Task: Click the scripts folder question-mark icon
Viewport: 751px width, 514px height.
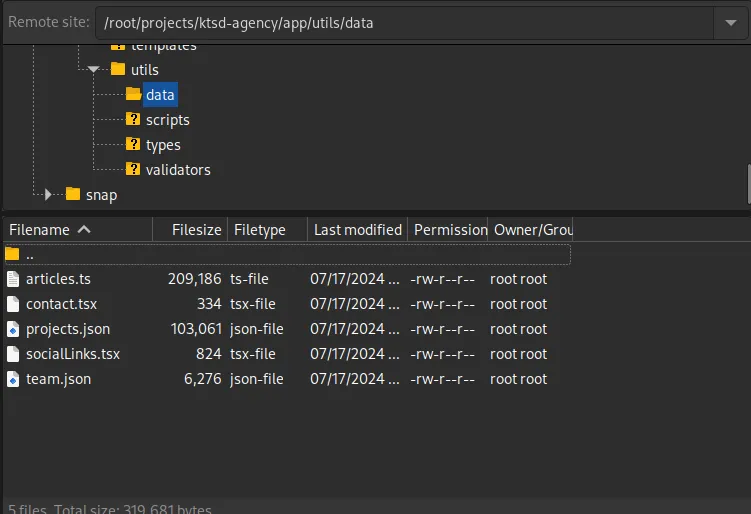Action: pyautogui.click(x=133, y=120)
